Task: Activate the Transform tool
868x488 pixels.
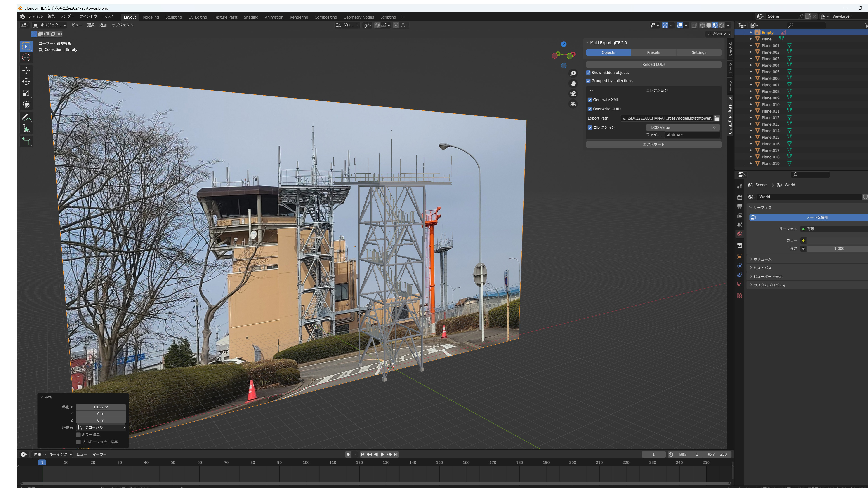Action: click(26, 104)
